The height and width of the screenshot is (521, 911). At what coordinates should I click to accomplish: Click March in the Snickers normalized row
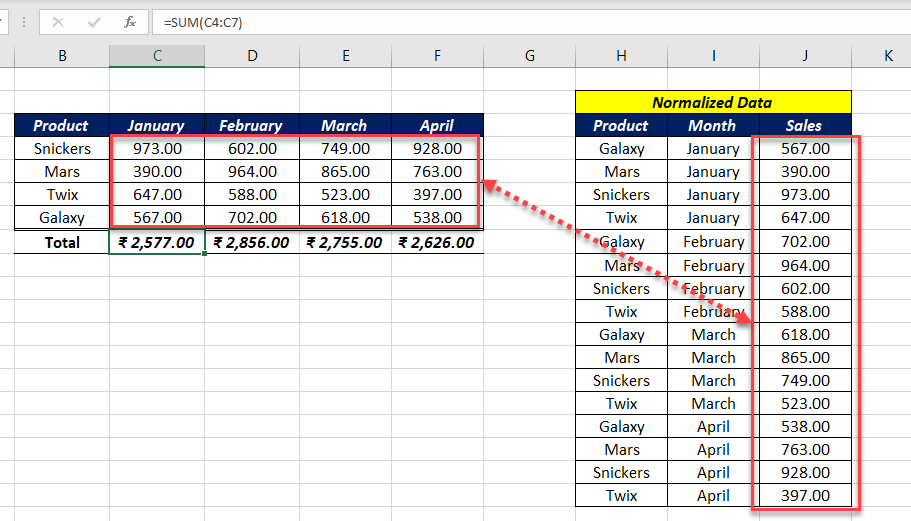[x=713, y=380]
